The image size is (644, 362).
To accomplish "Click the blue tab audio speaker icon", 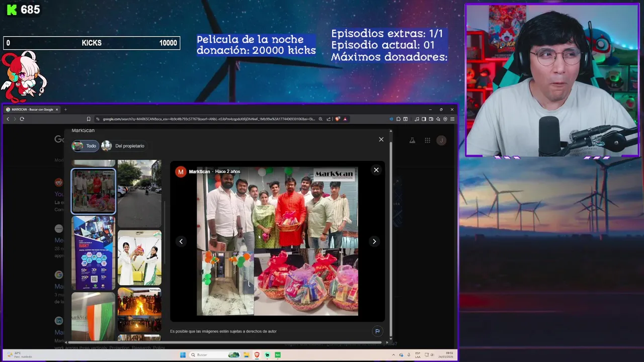I will [x=391, y=119].
